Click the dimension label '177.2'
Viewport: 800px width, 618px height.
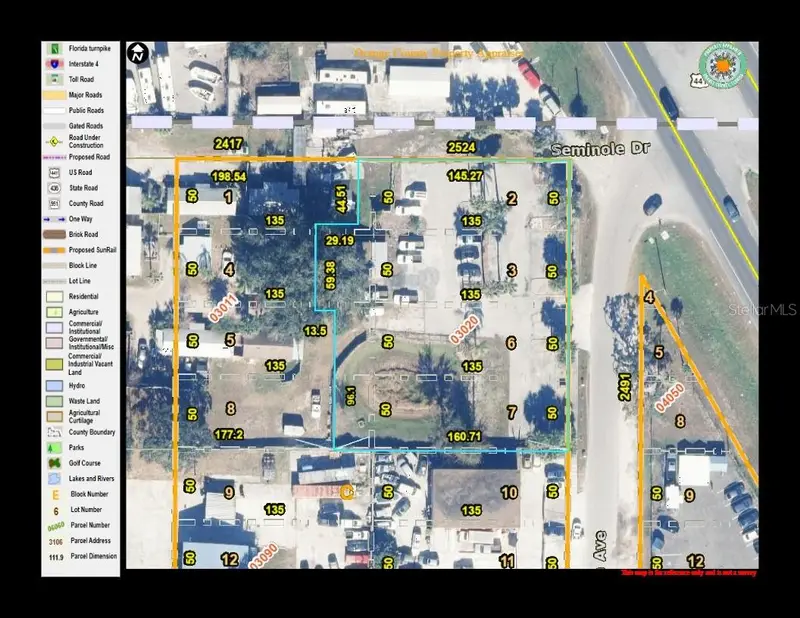coord(229,435)
